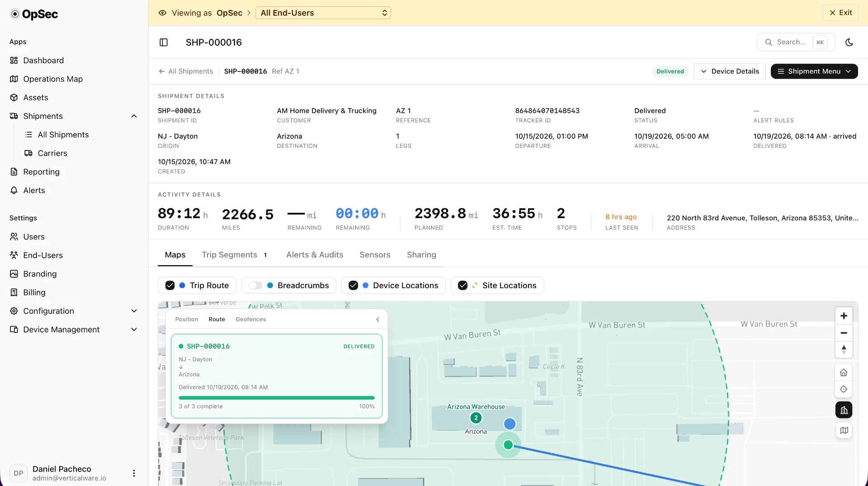
Task: Click the Search input field
Action: (796, 42)
